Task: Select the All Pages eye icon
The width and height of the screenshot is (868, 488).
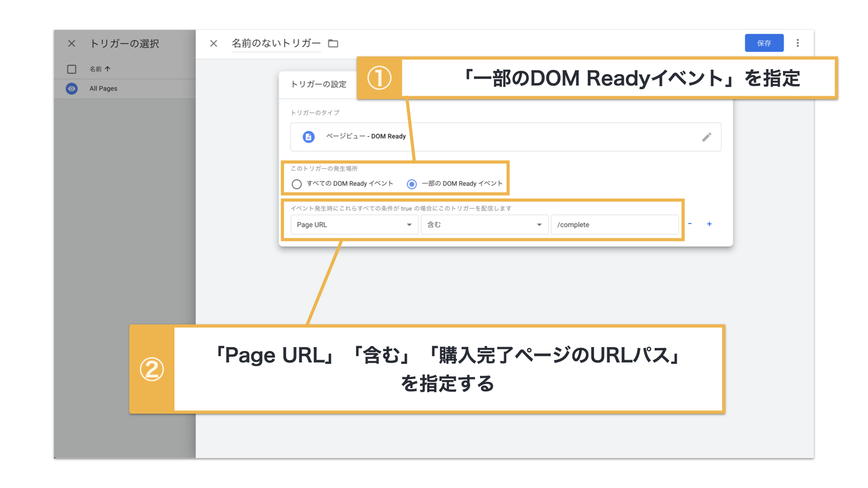Action: 71,89
